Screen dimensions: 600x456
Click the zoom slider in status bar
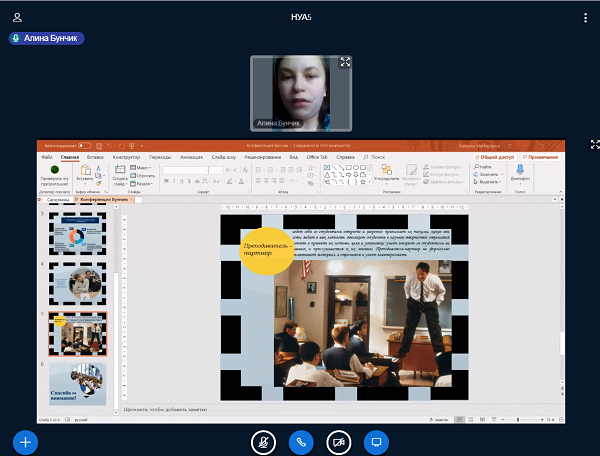click(522, 420)
